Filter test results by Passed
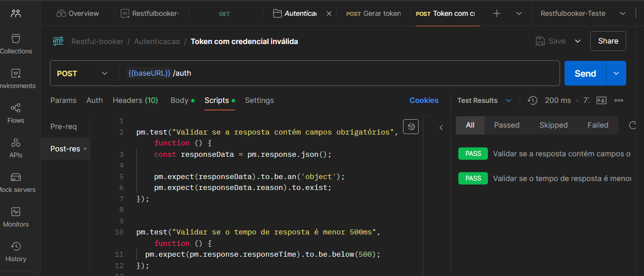Screen dimensions: 644x276 [x=507, y=125]
